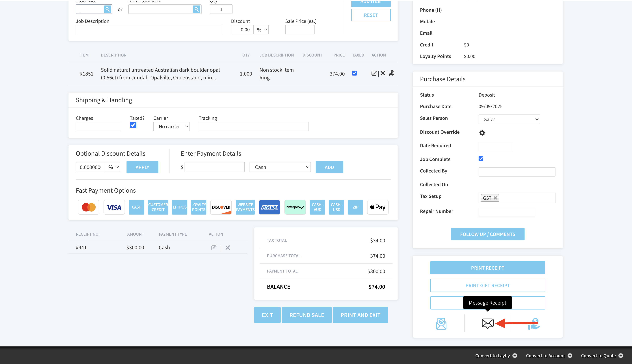Click the Non-Stock Item search magnifier icon
Viewport: 632px width, 364px height.
click(x=197, y=9)
